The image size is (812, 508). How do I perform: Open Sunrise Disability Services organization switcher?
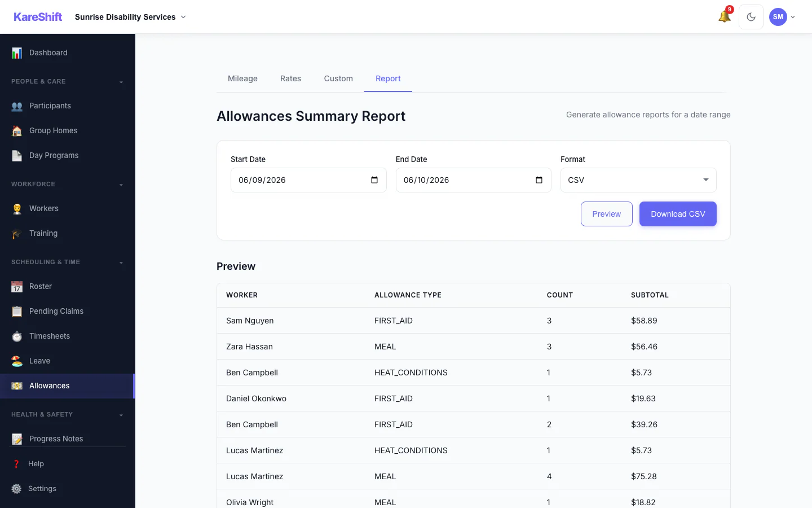[x=130, y=17]
